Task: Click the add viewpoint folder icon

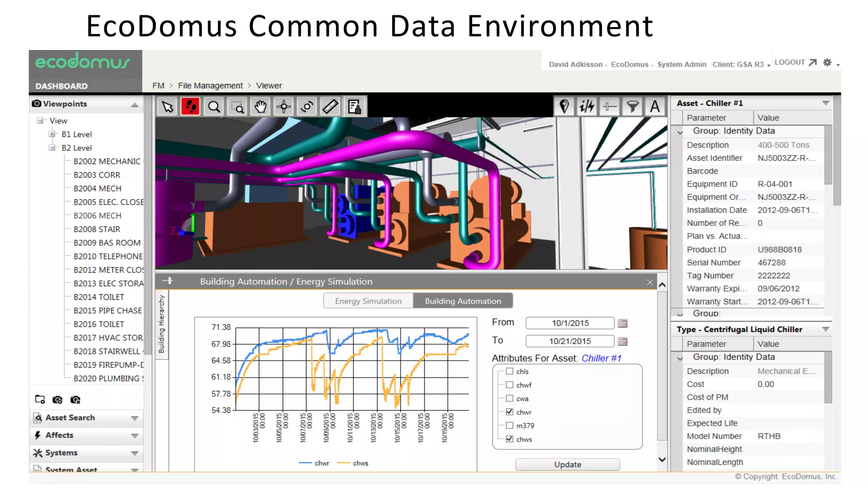Action: point(40,399)
